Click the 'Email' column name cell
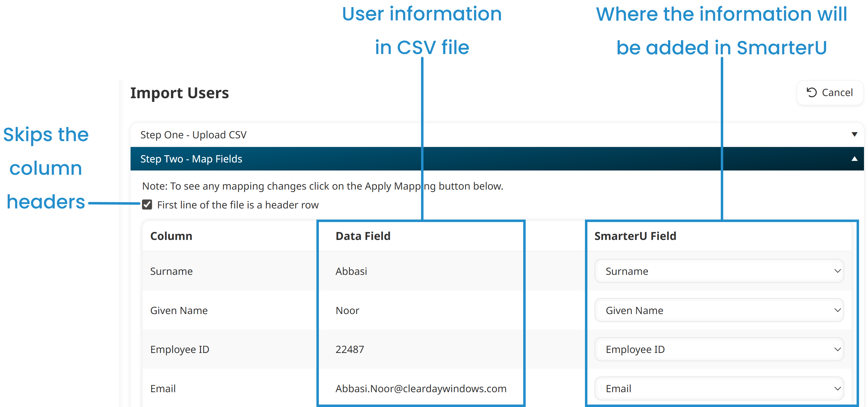 163,388
